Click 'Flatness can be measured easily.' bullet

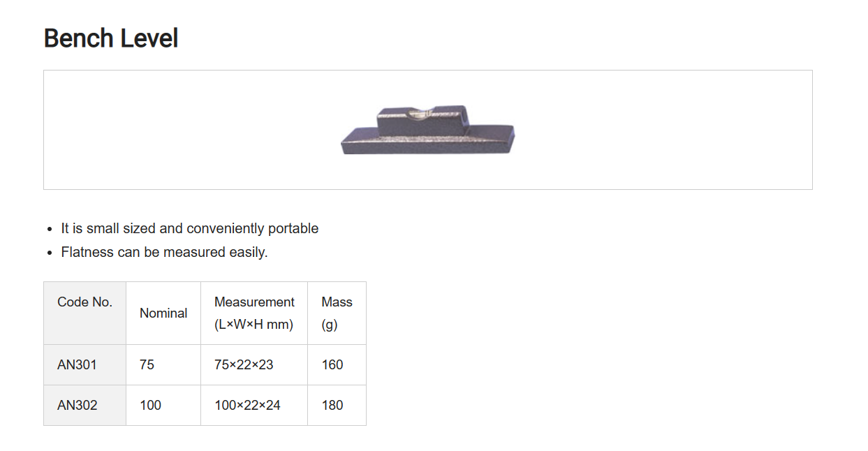point(165,252)
